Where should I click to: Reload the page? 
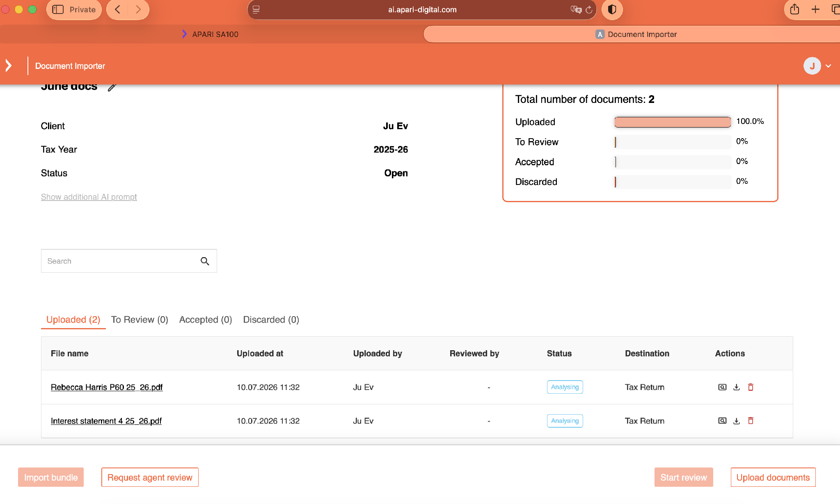point(589,10)
